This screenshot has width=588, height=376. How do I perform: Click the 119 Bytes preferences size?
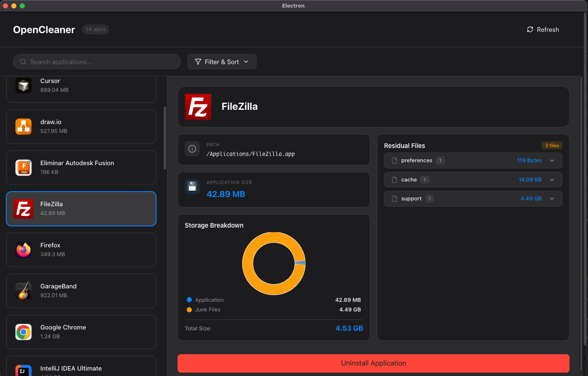(x=529, y=161)
